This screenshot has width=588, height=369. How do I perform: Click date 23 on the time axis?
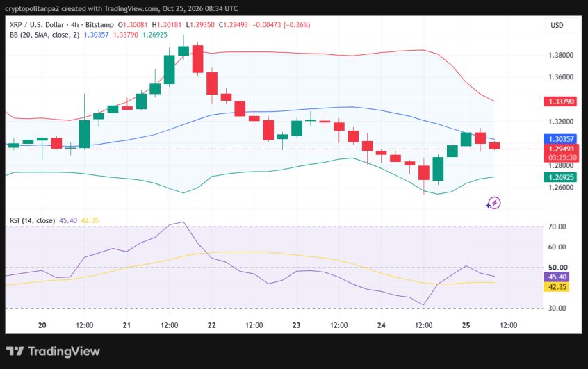pyautogui.click(x=296, y=325)
